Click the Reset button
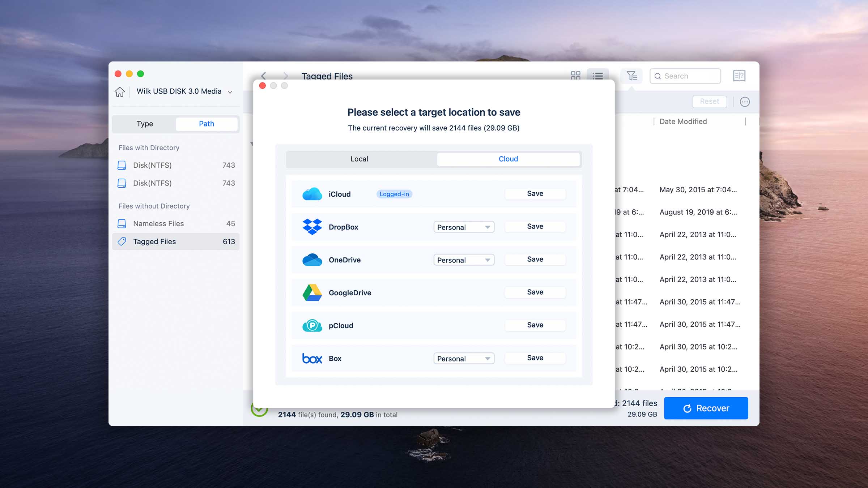The image size is (868, 488). tap(710, 102)
